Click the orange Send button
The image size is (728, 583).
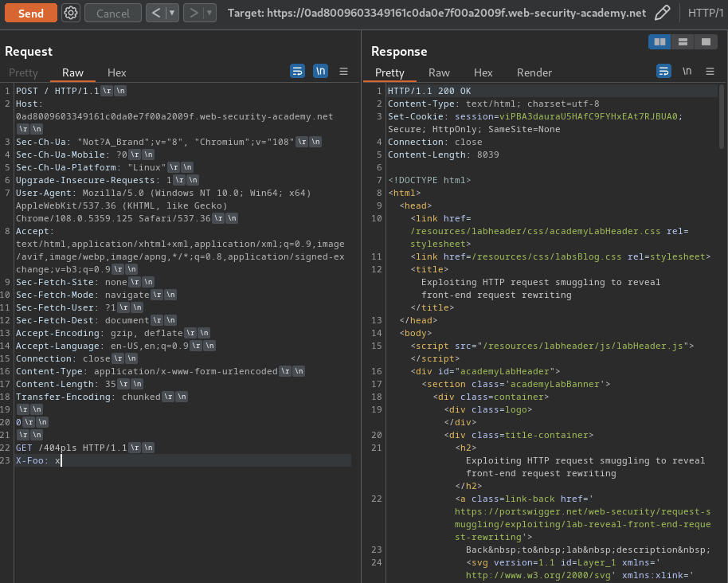[x=30, y=13]
